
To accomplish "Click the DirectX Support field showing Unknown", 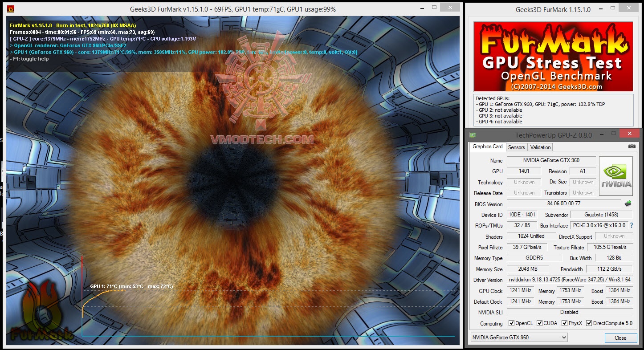I will [614, 236].
